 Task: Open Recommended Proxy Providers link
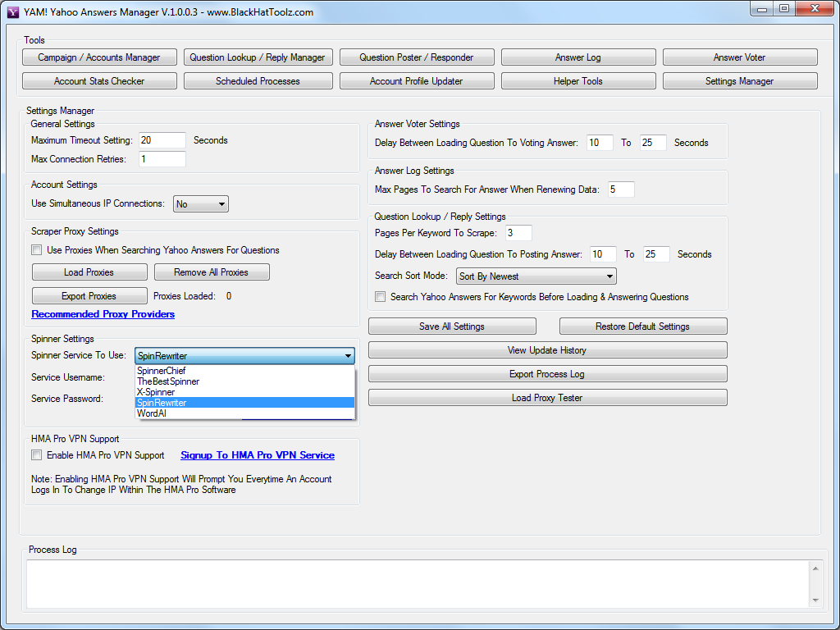coord(103,314)
